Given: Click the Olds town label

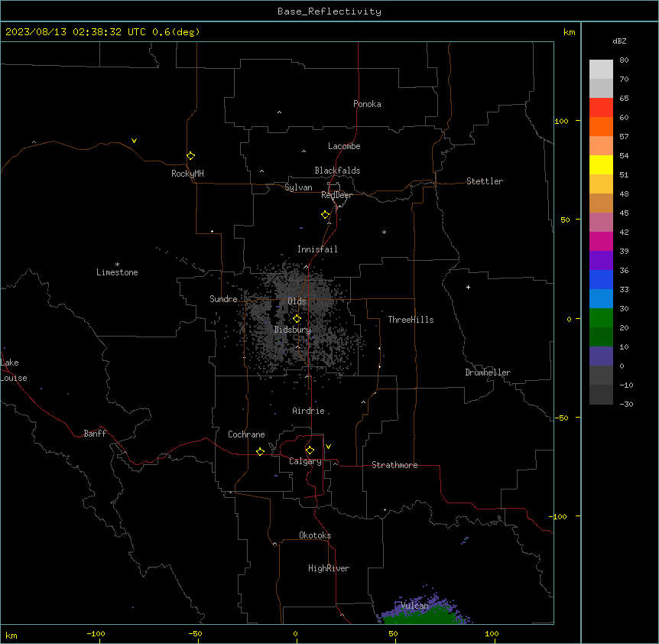Looking at the screenshot, I should coord(297,301).
